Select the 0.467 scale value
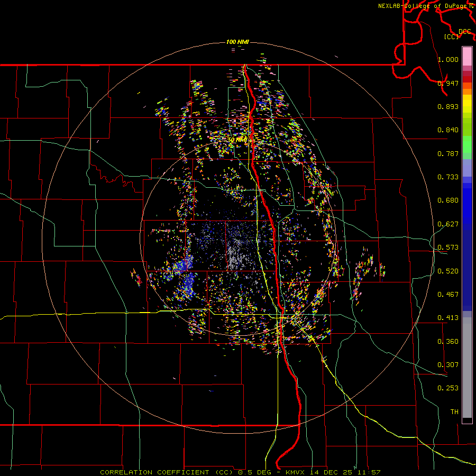The height and width of the screenshot is (476, 476). 448,295
